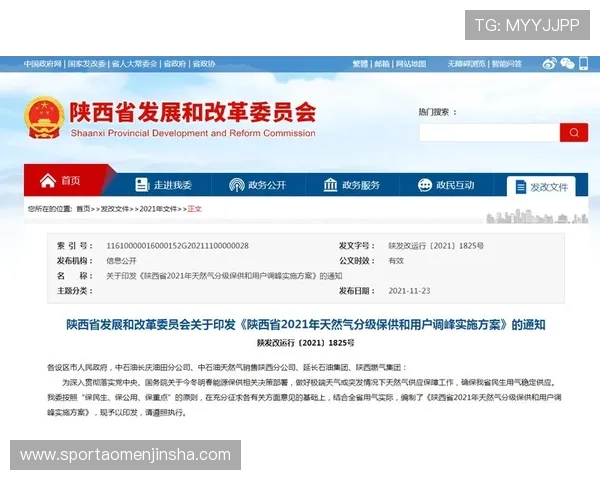Click breadcrumb 首页 link

pos(83,209)
